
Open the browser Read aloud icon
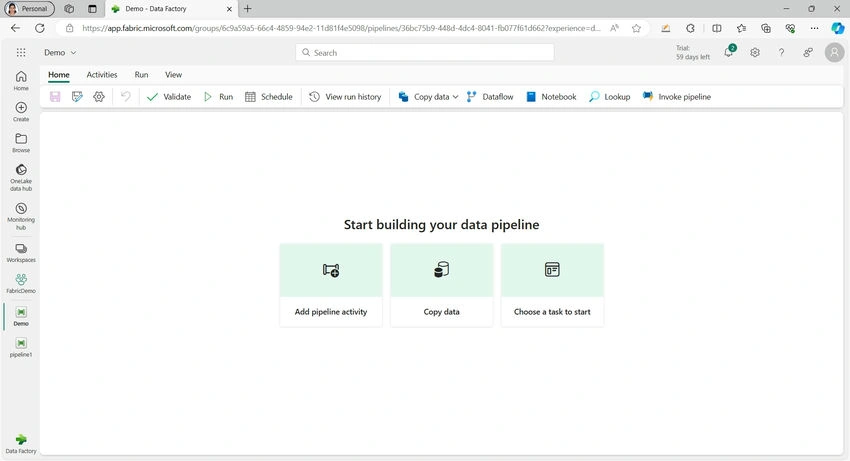(x=614, y=28)
